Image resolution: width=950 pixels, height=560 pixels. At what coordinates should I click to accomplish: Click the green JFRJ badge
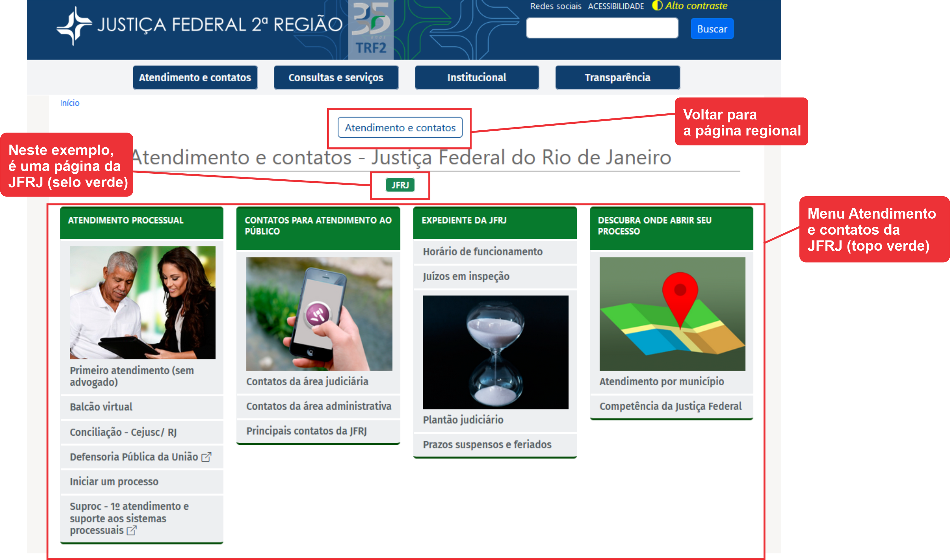[400, 185]
